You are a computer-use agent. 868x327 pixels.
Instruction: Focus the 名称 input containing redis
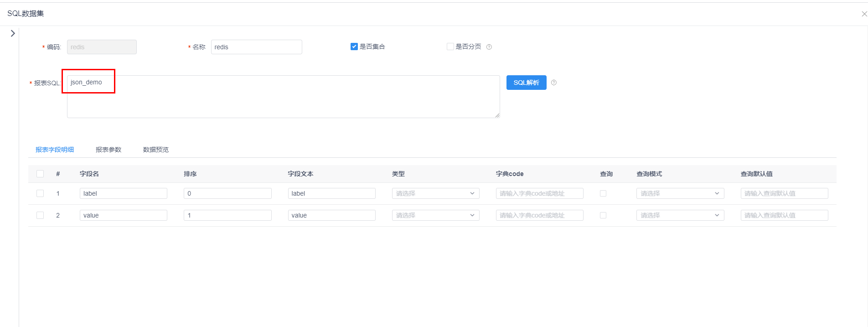coord(257,47)
